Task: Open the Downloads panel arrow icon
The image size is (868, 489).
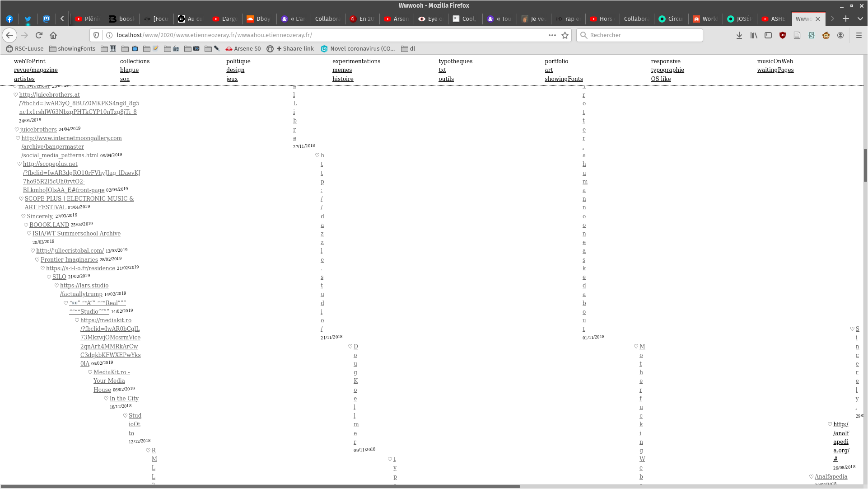Action: tap(739, 35)
